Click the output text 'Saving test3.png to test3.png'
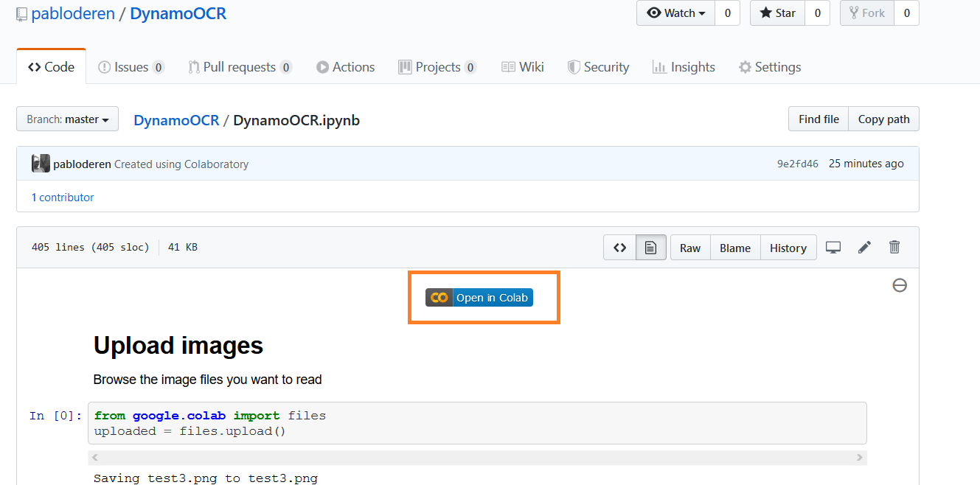 206,478
